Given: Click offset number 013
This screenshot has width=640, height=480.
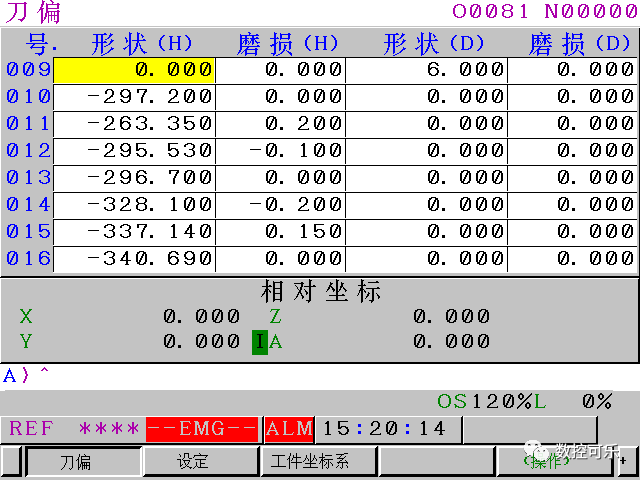Looking at the screenshot, I should pos(28,178).
